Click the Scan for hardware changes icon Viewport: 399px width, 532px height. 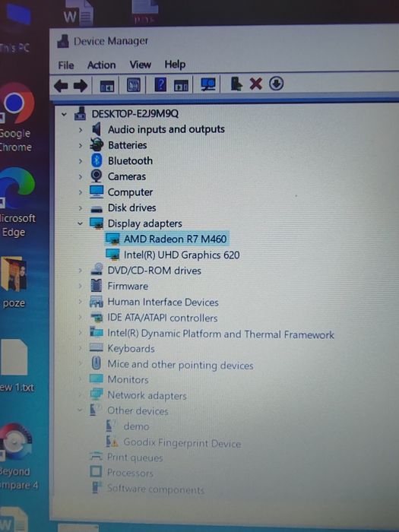click(207, 84)
